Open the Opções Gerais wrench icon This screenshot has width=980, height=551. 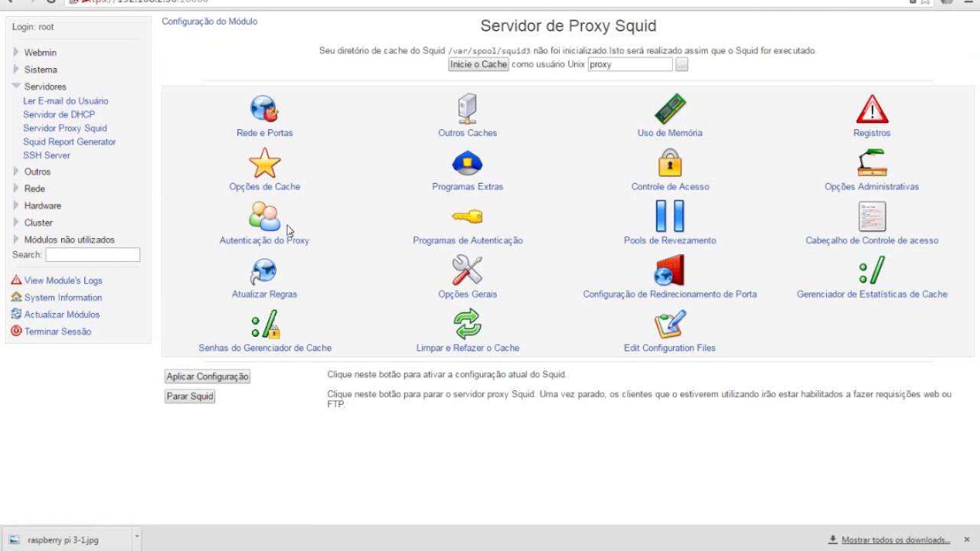pyautogui.click(x=467, y=270)
